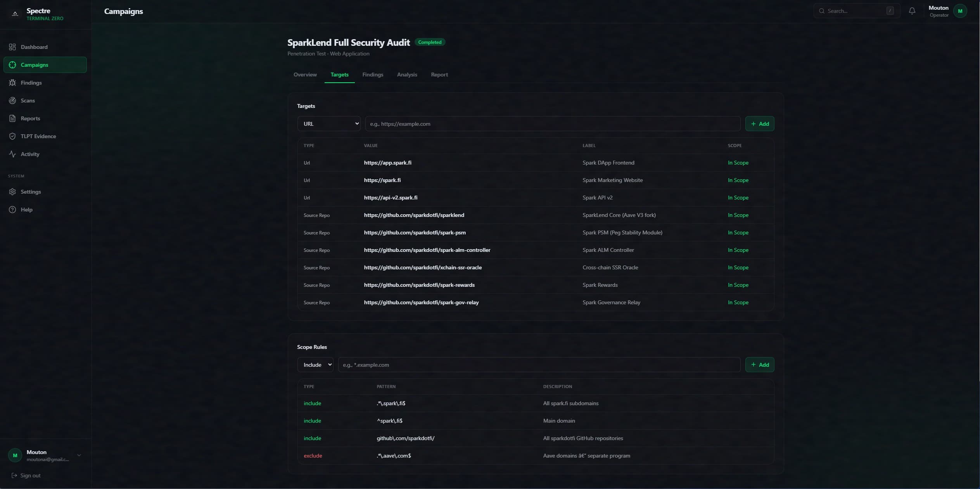Open the Reports document icon
980x489 pixels.
[12, 118]
